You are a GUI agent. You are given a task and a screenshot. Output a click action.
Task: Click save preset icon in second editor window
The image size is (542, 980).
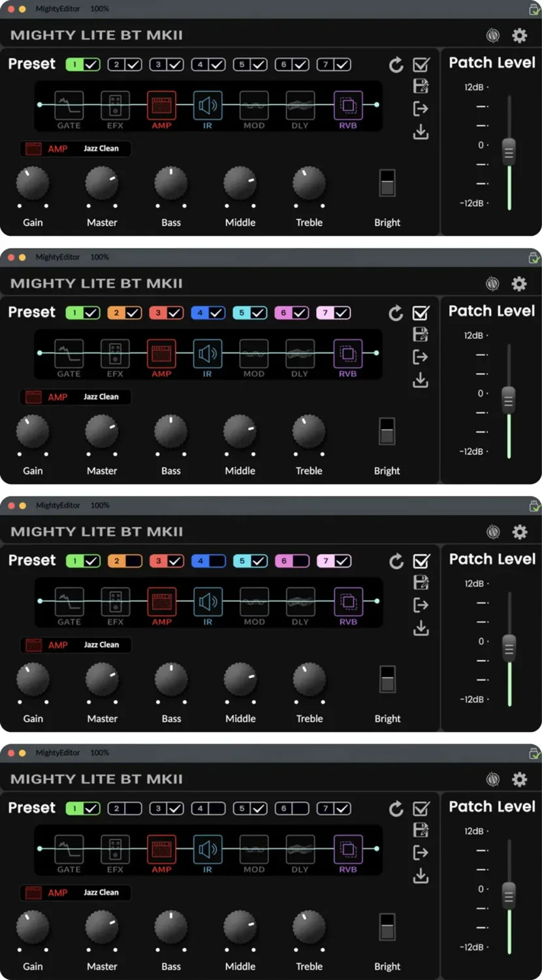click(421, 335)
